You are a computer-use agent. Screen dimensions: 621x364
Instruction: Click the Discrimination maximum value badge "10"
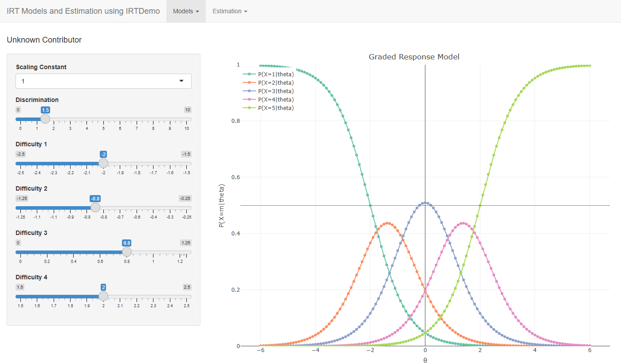[188, 110]
